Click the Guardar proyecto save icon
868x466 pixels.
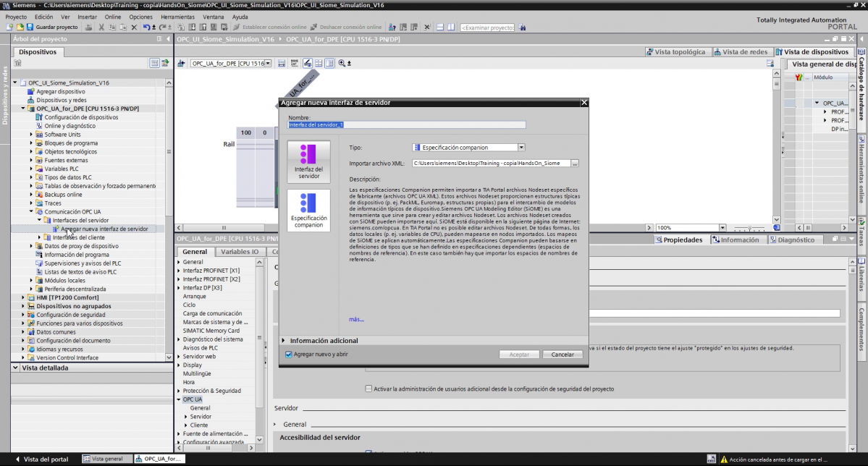[x=30, y=27]
